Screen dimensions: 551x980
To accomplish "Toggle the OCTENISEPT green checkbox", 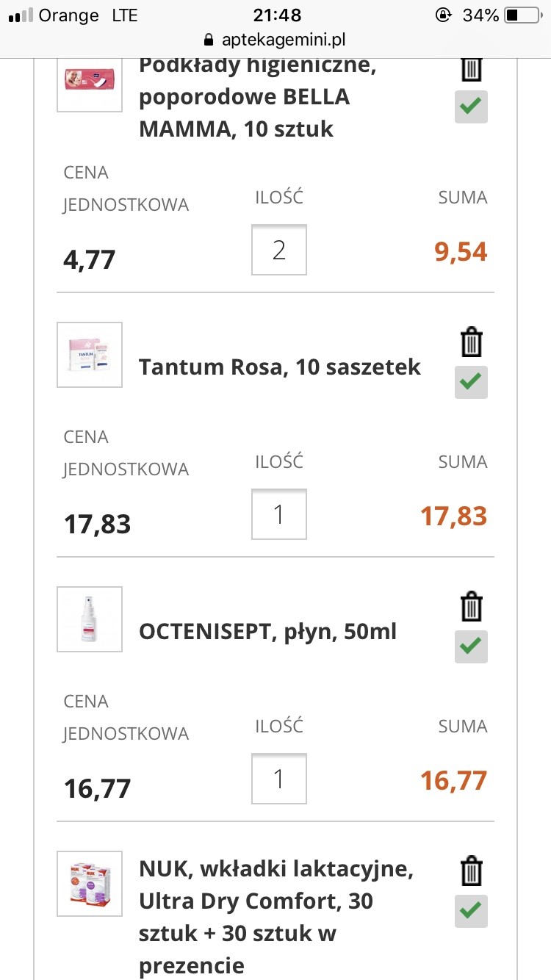I will point(471,646).
